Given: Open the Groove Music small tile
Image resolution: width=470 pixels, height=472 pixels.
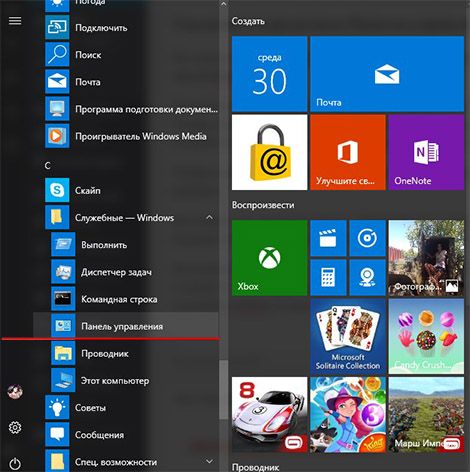Looking at the screenshot, I should [x=367, y=238].
